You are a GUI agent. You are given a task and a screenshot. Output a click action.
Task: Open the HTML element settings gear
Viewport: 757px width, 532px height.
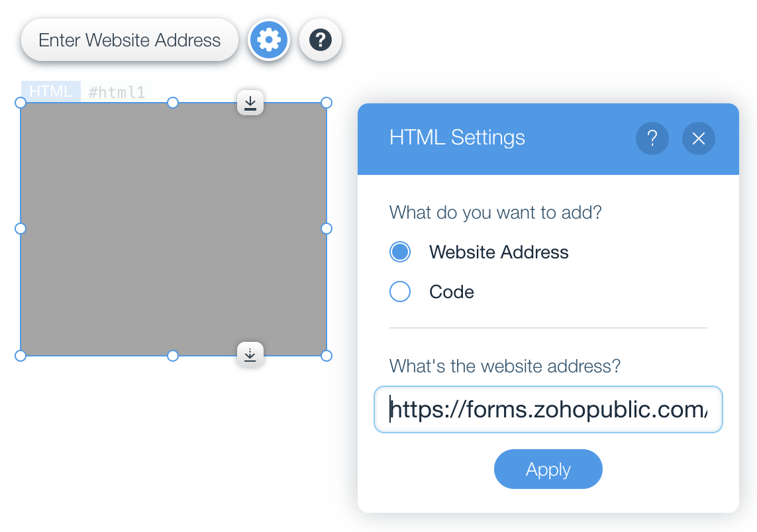tap(268, 40)
